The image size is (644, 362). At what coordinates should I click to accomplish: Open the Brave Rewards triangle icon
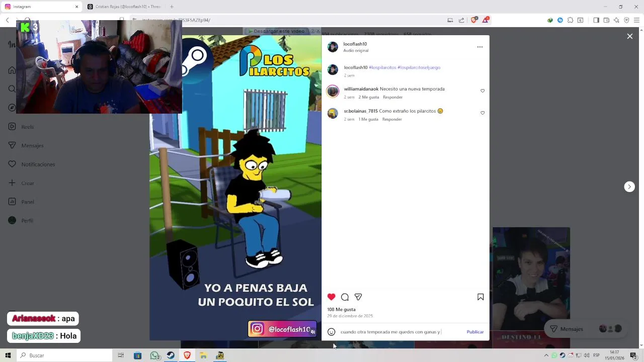tap(486, 20)
